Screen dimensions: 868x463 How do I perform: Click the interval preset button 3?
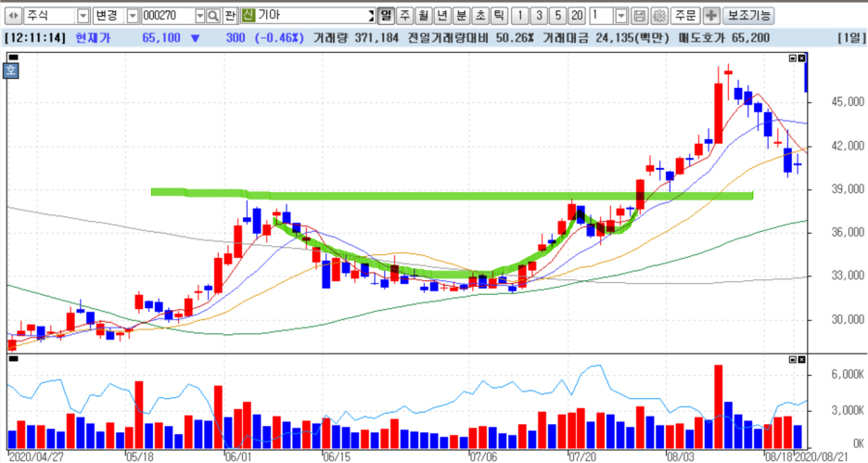point(539,16)
